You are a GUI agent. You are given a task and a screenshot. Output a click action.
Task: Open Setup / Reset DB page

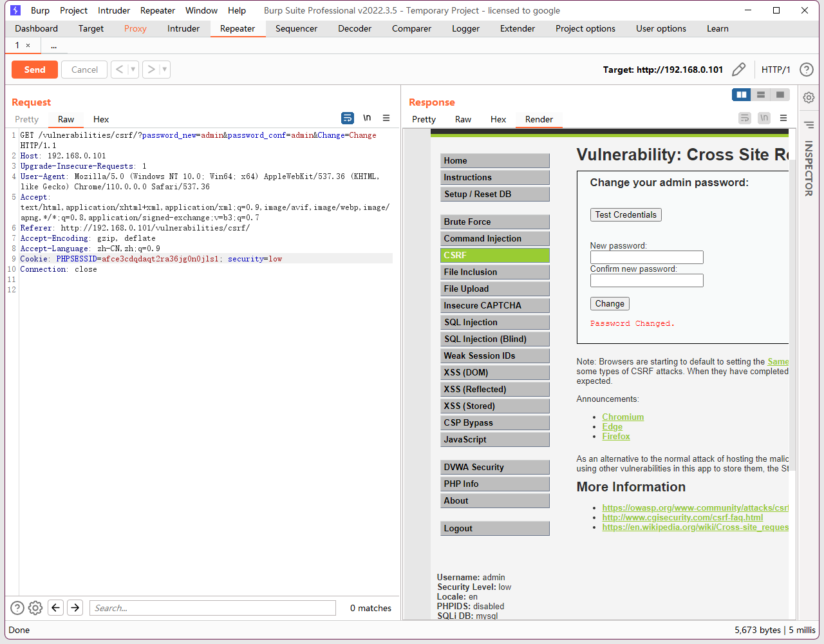click(495, 194)
